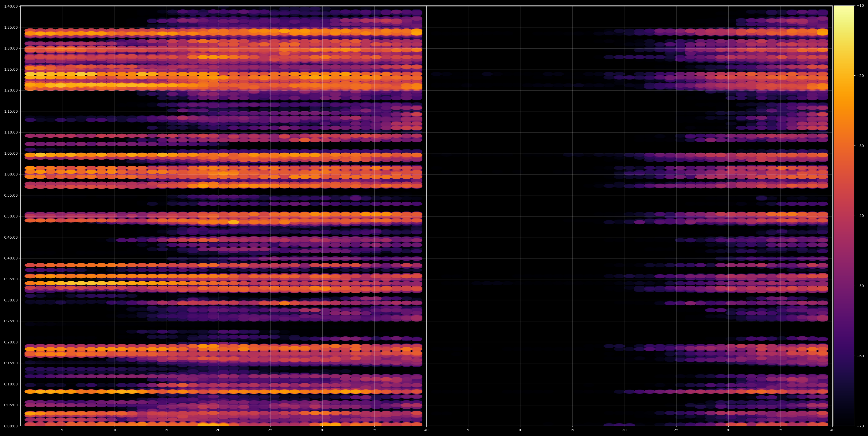The height and width of the screenshot is (436, 868).
Task: Click x-axis label 35 under right heatmap
Action: 780,430
